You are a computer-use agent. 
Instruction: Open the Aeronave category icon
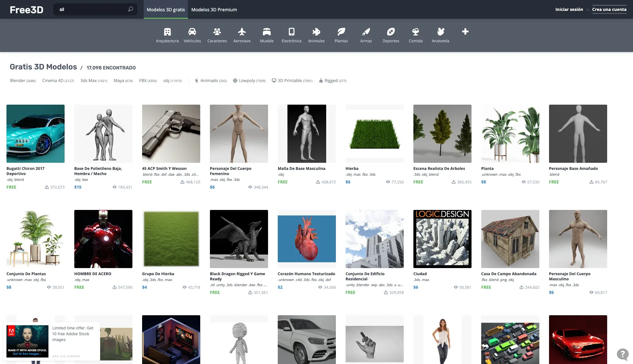242,32
